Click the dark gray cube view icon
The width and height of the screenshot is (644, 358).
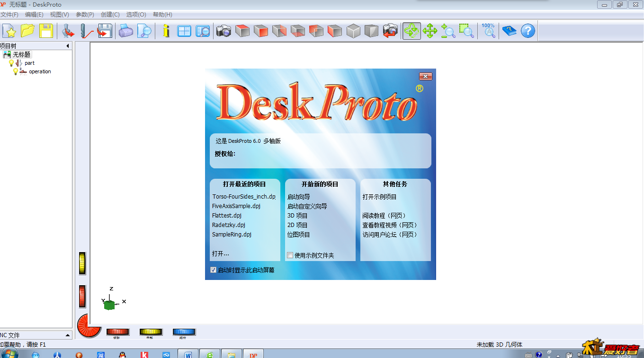pos(372,31)
